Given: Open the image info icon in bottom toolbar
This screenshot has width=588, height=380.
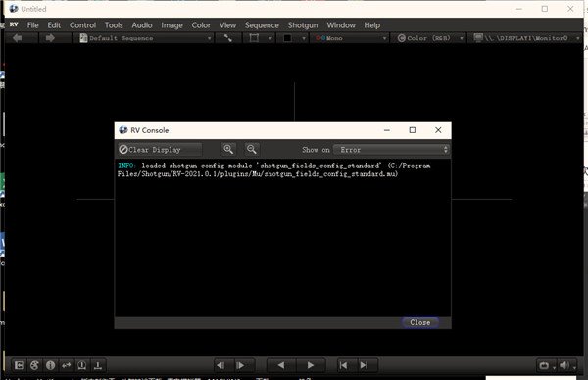Looking at the screenshot, I should [x=50, y=365].
